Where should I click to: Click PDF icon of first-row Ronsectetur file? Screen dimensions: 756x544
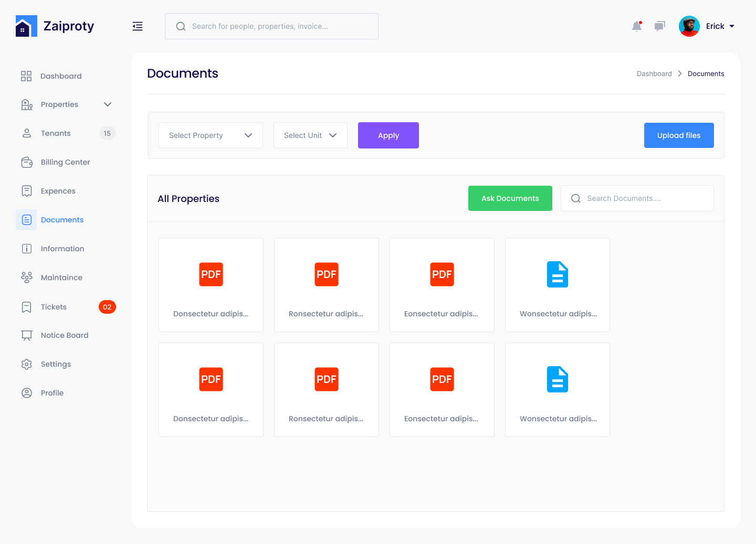(x=327, y=274)
